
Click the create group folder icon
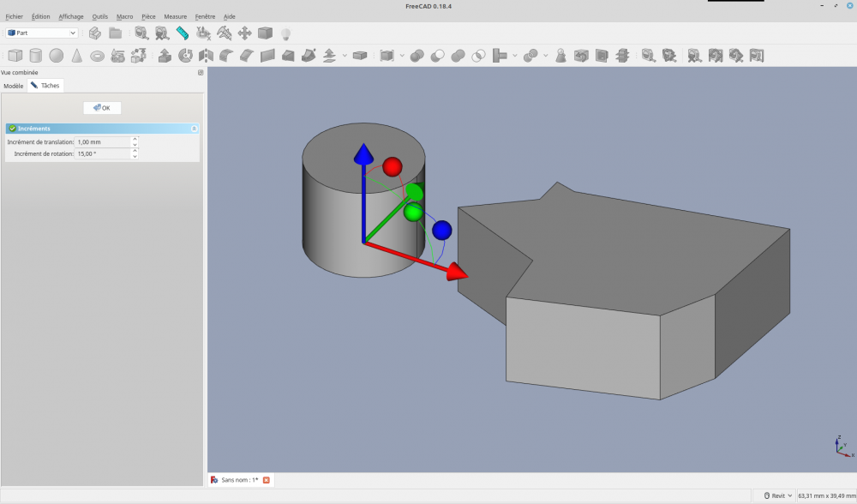click(116, 33)
